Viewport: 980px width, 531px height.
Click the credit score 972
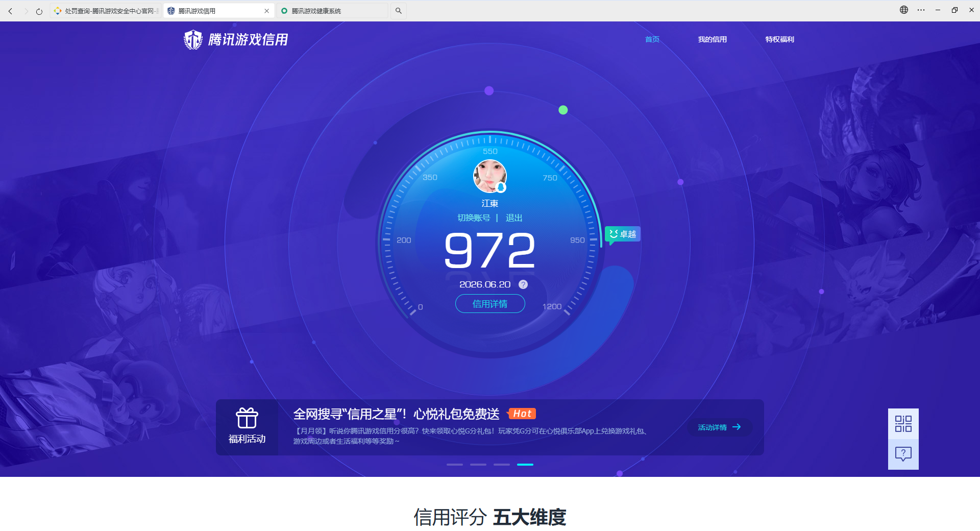tap(490, 250)
